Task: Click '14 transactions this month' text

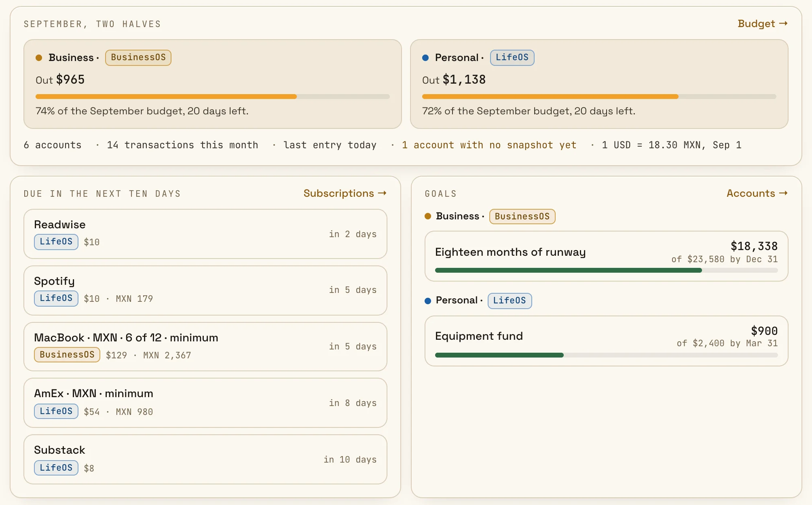Action: tap(182, 145)
